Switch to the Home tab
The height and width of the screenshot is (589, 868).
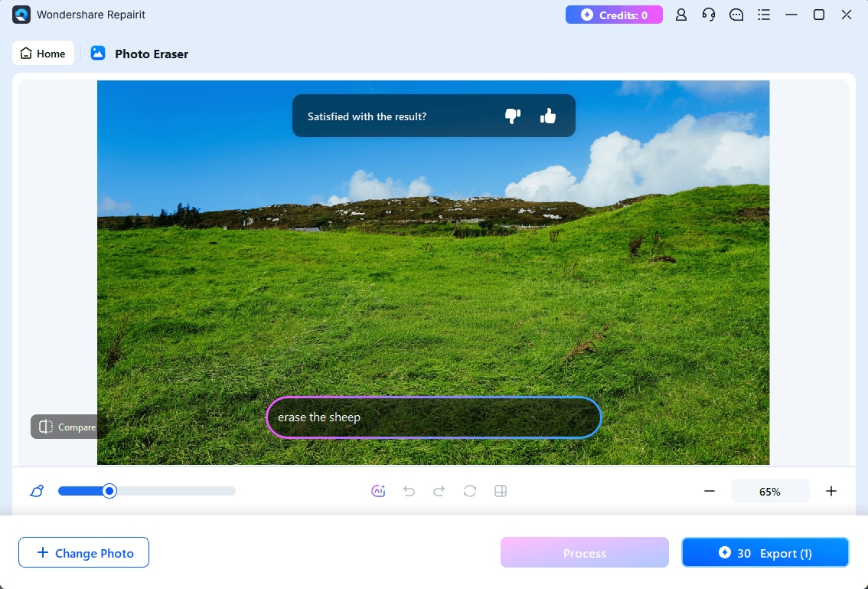43,53
